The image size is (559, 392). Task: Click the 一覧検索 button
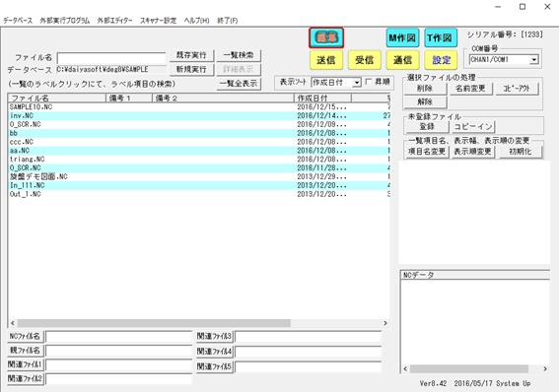239,55
